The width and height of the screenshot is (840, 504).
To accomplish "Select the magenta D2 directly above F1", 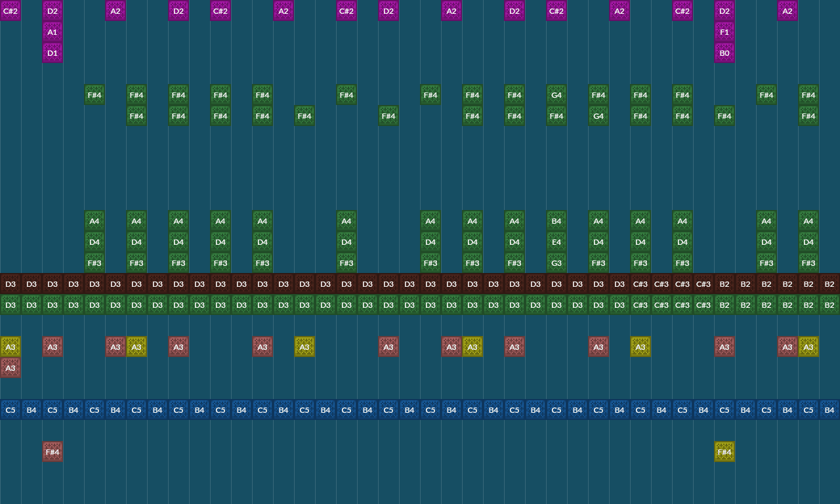I will pos(724,11).
